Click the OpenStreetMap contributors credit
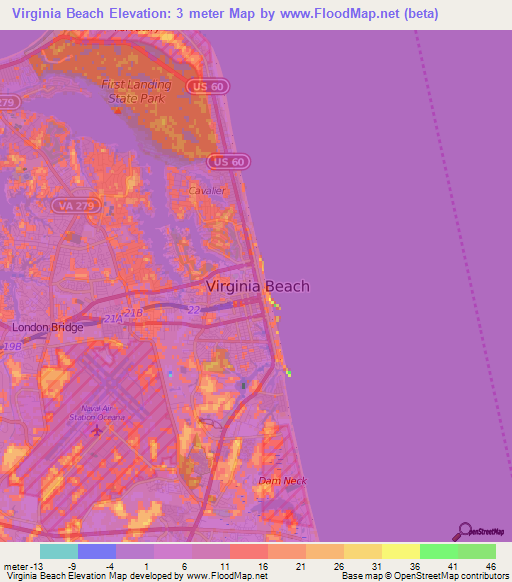This screenshot has height=582, width=512. [425, 576]
